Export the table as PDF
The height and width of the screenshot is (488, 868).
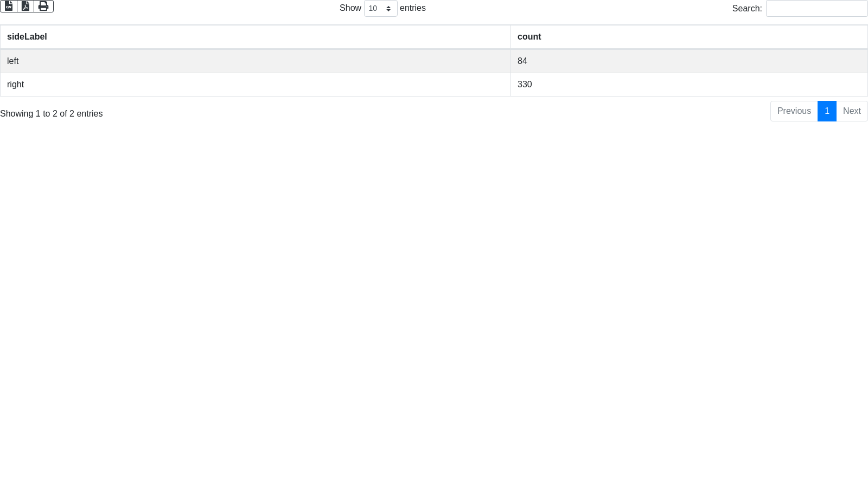(25, 6)
